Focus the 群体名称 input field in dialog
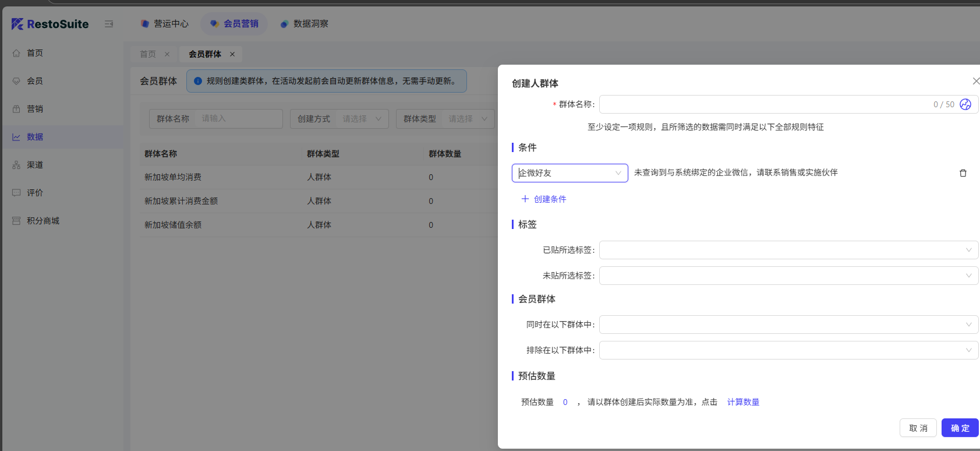980x451 pixels. click(763, 104)
